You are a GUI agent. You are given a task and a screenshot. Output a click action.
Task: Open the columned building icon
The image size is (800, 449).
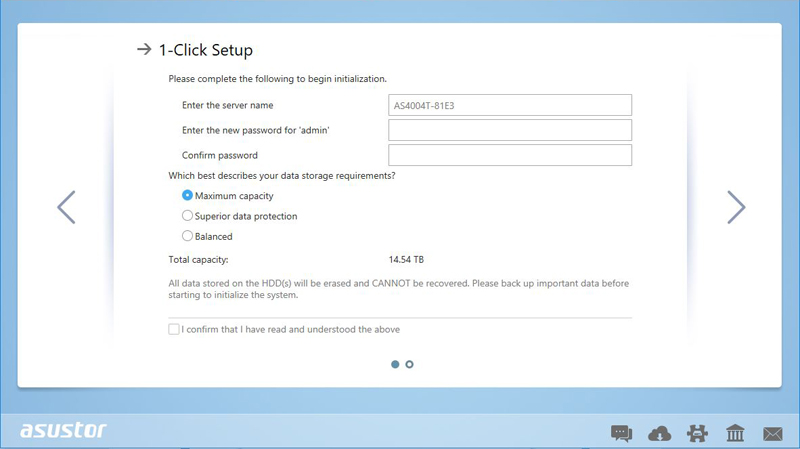tap(735, 433)
